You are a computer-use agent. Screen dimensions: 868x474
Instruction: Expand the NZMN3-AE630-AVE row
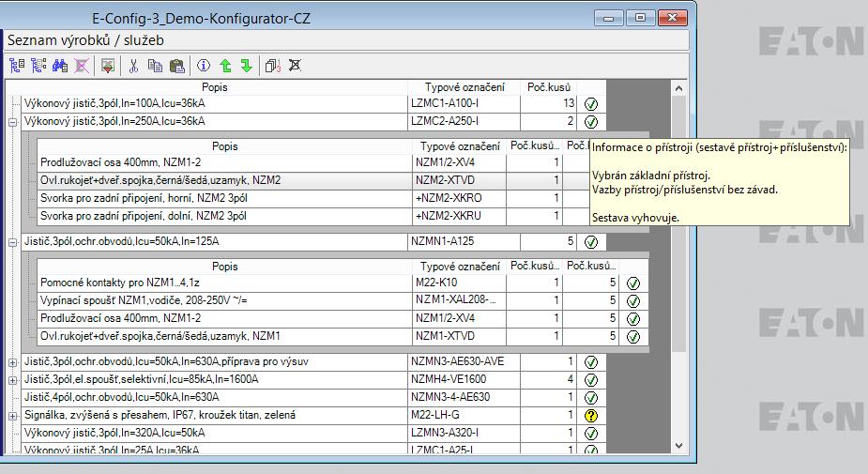click(x=13, y=362)
